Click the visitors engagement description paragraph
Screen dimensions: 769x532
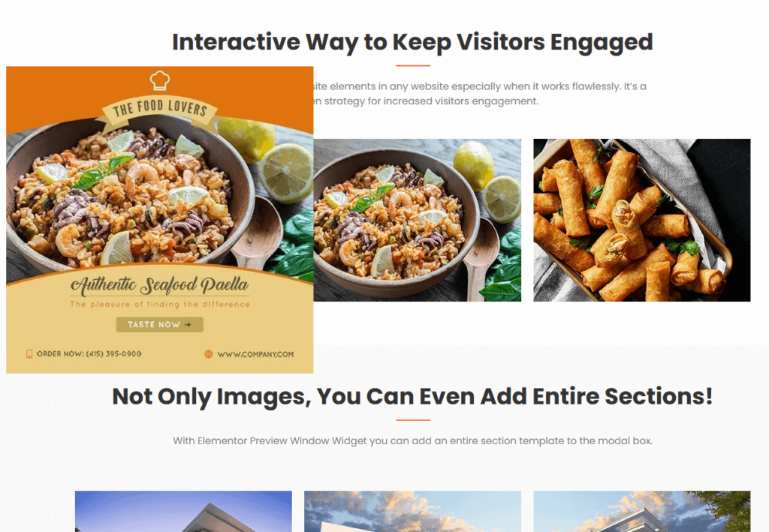pos(480,94)
